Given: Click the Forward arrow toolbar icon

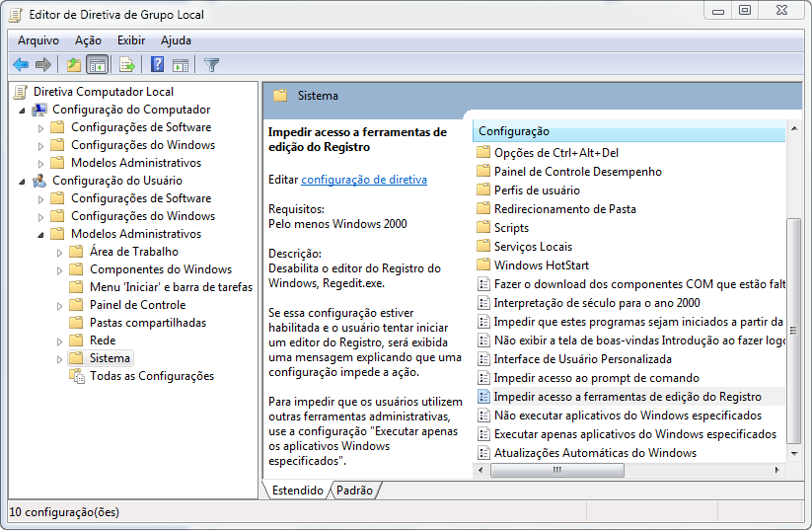Looking at the screenshot, I should [x=43, y=65].
